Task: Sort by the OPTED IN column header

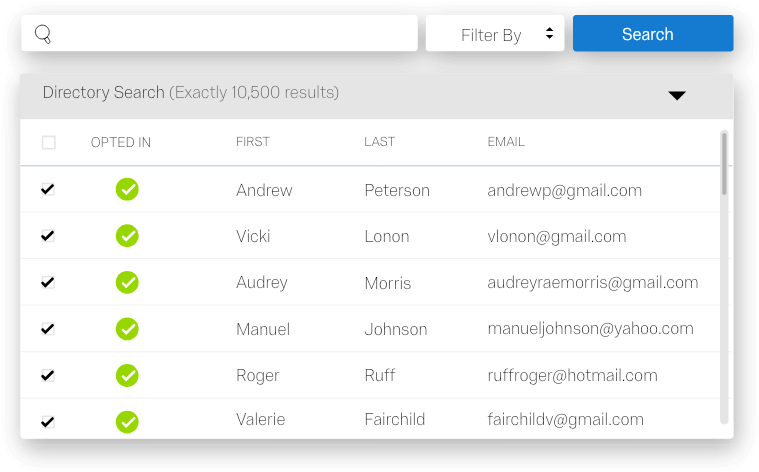Action: point(121,142)
